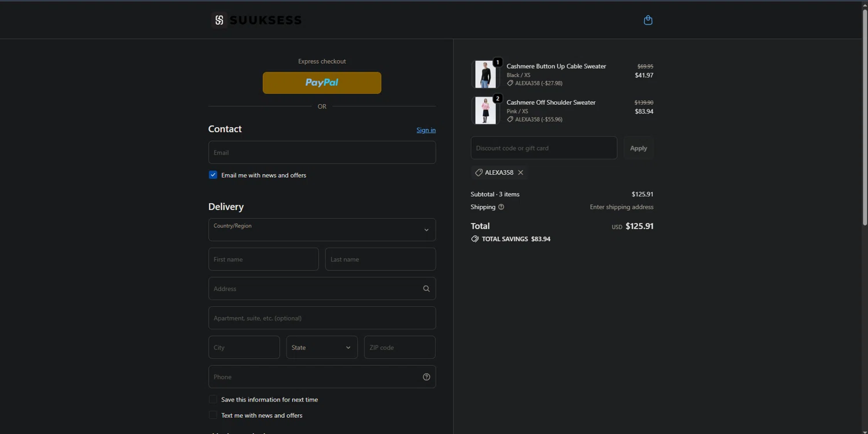The height and width of the screenshot is (434, 868).
Task: Click the struck-through $139.90 price
Action: [644, 102]
